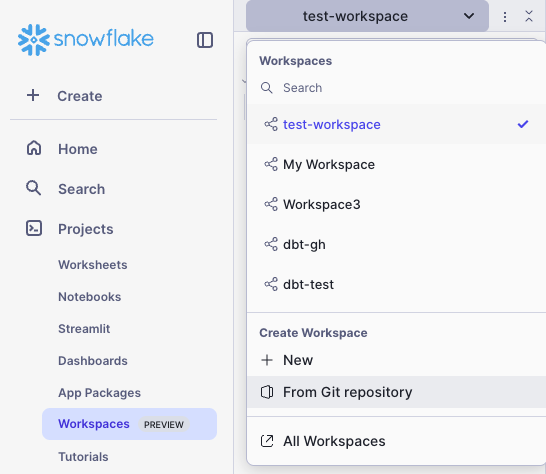The width and height of the screenshot is (546, 474).
Task: Click the checkmark next to test-workspace
Action: (523, 124)
